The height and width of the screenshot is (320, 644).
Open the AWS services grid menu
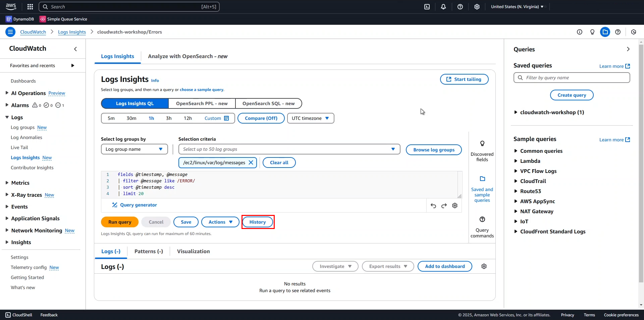[x=30, y=7]
